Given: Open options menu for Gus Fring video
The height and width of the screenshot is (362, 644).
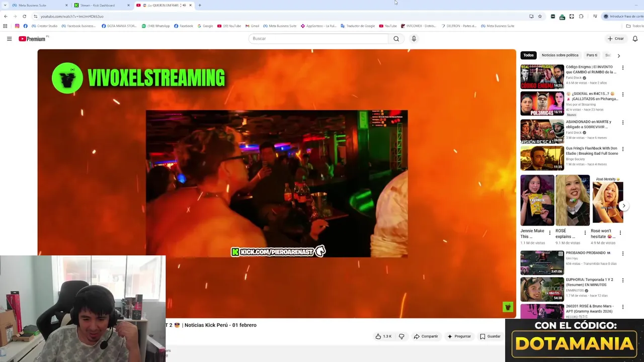Looking at the screenshot, I should pos(622,149).
